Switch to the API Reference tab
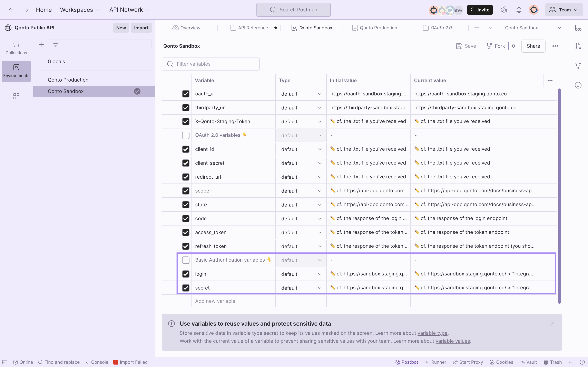Screen dimensions: 588x367 point(252,28)
